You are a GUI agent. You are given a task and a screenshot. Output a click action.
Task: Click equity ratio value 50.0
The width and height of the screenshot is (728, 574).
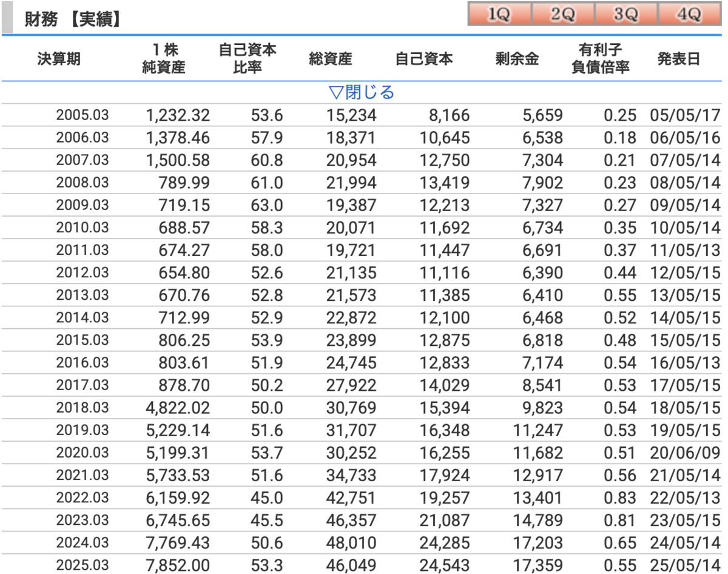tap(267, 407)
